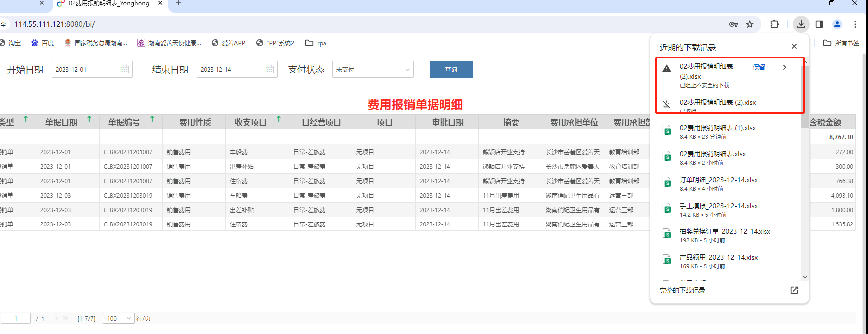Click the downloads list scrollbar down arrow
This screenshot has width=868, height=334.
(x=805, y=277)
